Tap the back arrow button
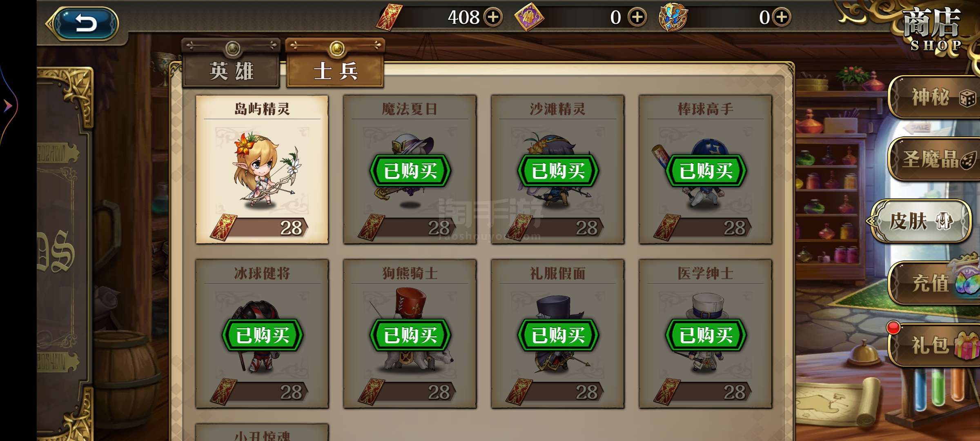The width and height of the screenshot is (980, 441). point(85,22)
